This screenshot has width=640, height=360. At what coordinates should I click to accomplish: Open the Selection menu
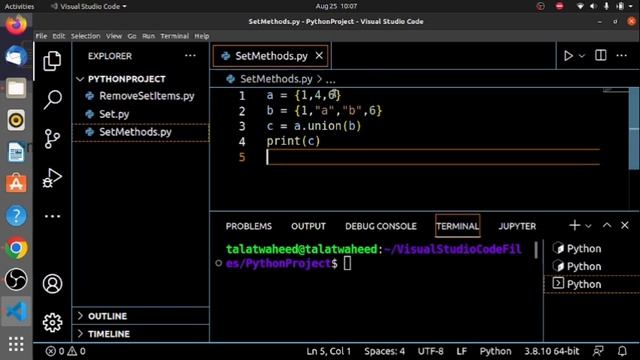[85, 36]
